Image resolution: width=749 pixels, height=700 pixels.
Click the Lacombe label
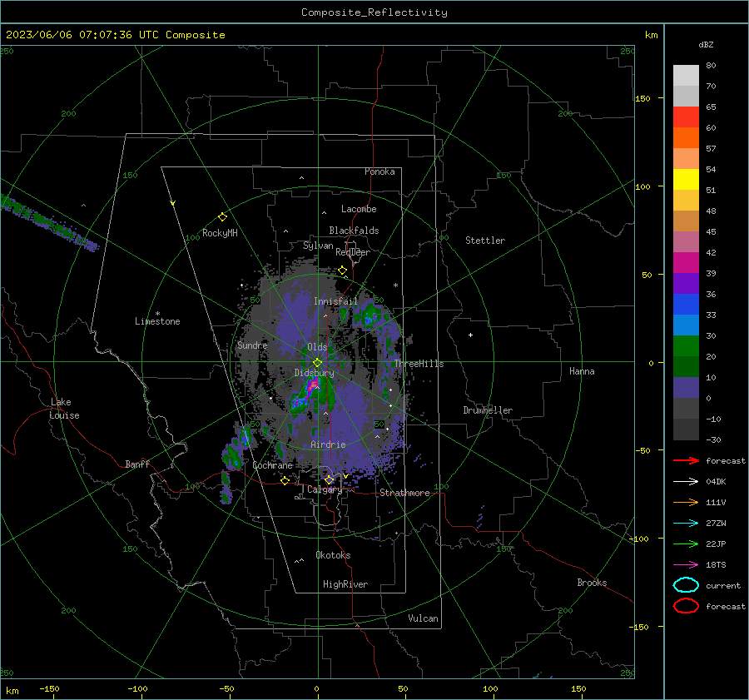(359, 209)
